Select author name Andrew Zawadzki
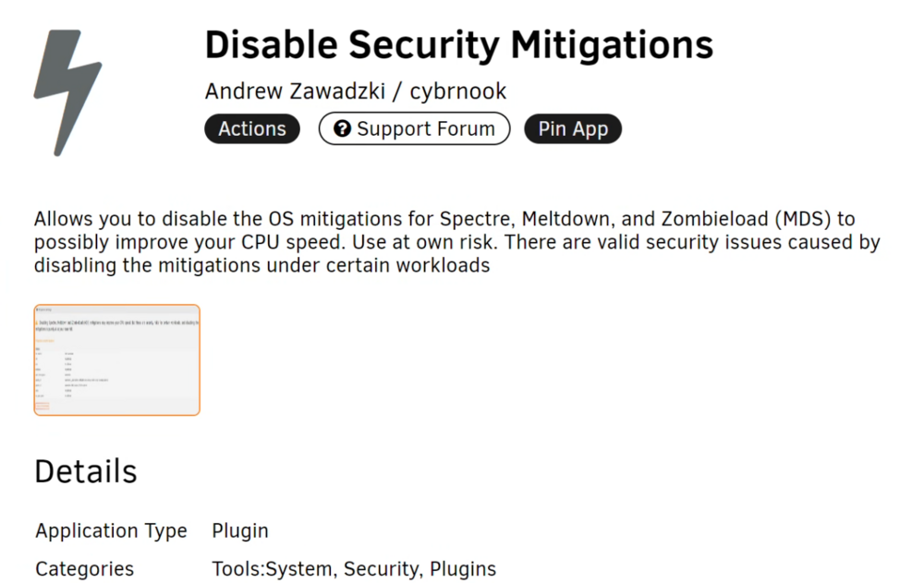924x583 pixels. pos(295,91)
